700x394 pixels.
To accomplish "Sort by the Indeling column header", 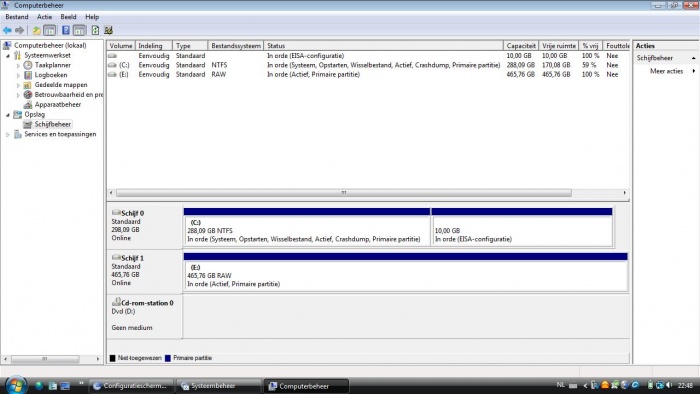I will 154,46.
